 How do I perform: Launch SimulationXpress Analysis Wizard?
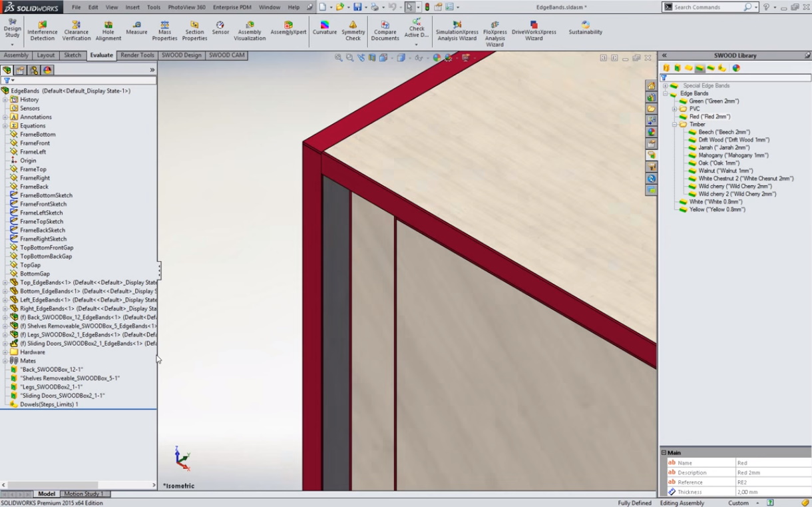pyautogui.click(x=457, y=31)
